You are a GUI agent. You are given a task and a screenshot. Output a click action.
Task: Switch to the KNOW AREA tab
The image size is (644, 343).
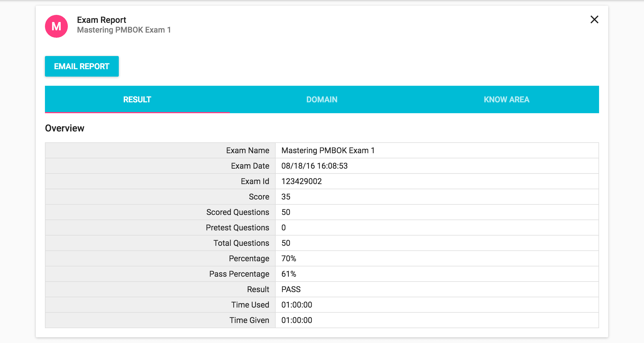pos(506,99)
